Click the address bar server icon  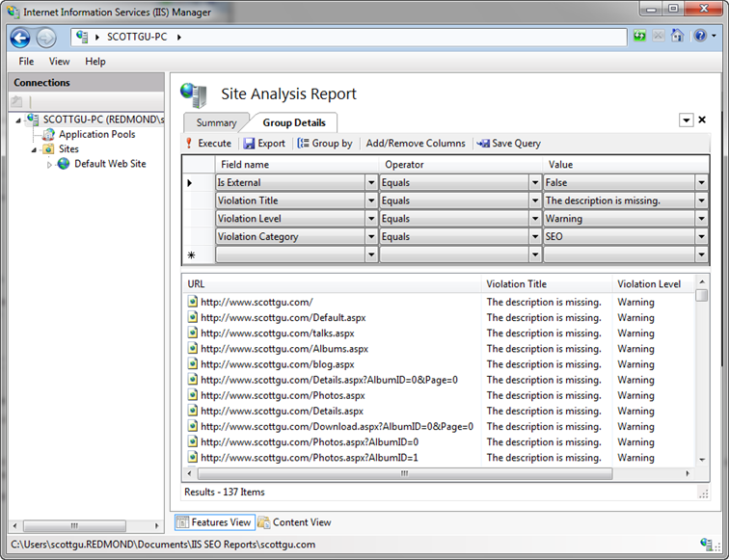82,37
